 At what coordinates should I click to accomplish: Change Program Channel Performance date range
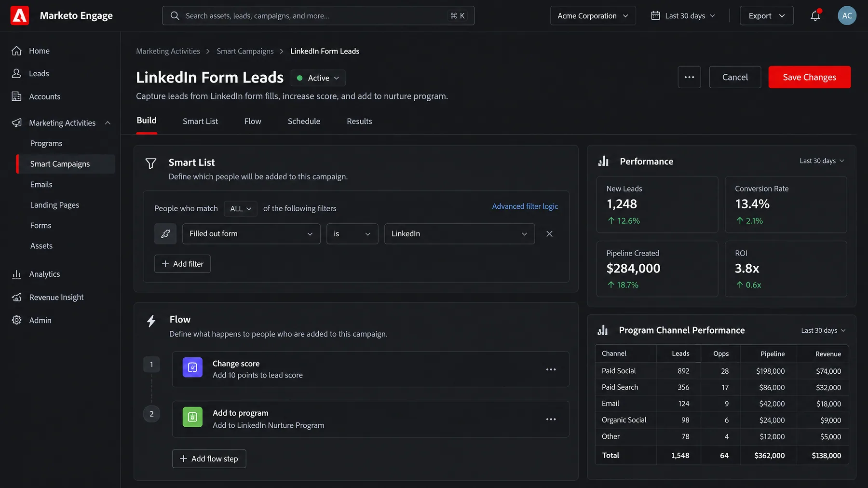823,330
